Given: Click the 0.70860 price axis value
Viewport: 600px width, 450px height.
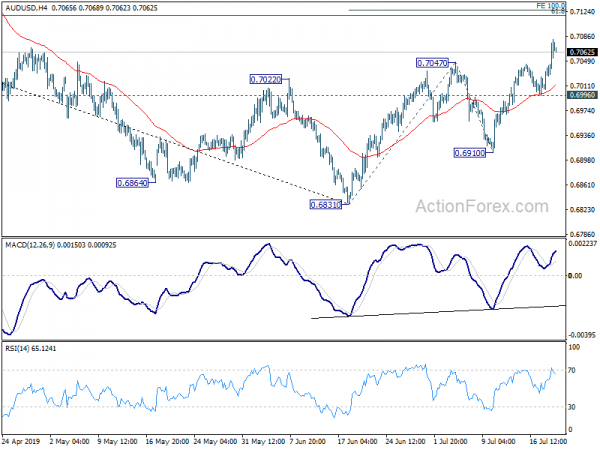Looking at the screenshot, I should coord(582,37).
